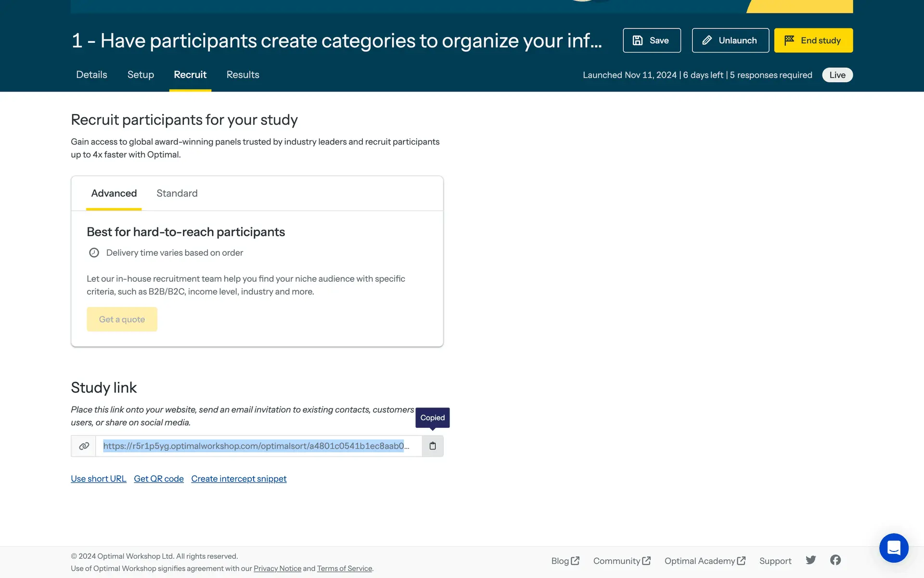Select the Advanced recruitment tab

coord(114,193)
